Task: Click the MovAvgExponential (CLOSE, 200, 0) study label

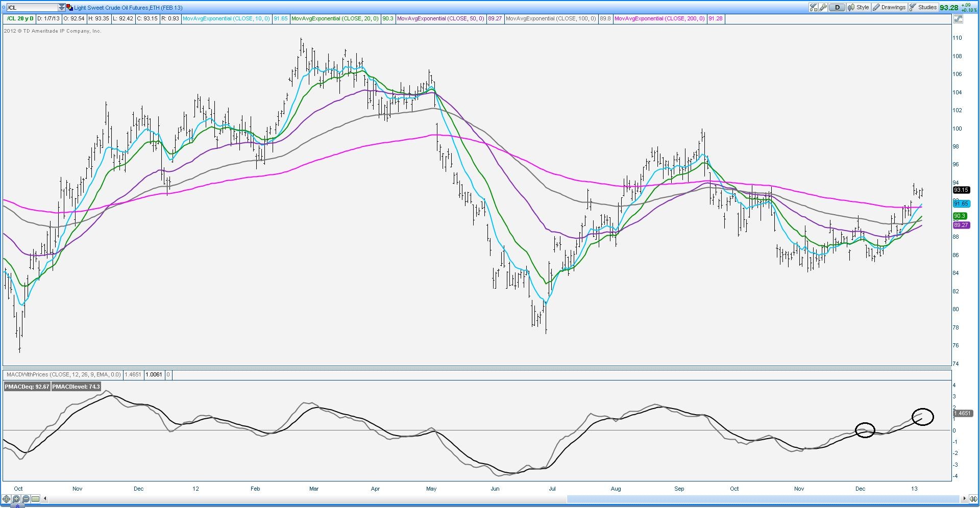Action: [x=659, y=19]
